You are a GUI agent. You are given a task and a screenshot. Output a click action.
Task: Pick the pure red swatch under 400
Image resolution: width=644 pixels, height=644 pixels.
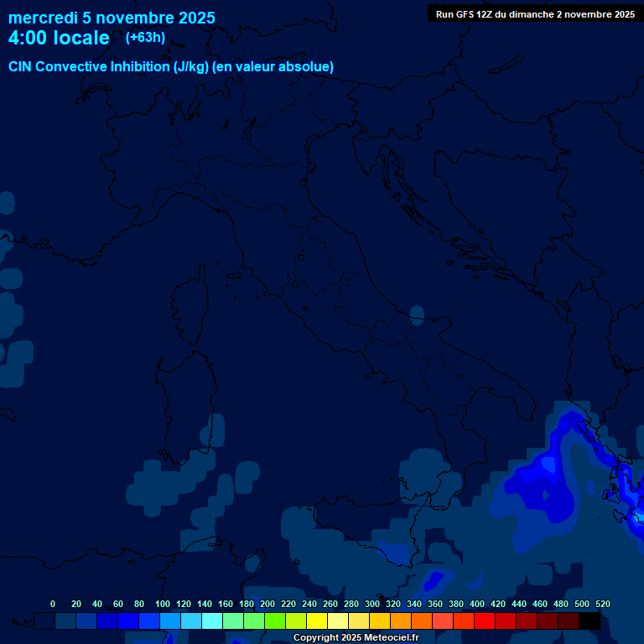point(485,621)
